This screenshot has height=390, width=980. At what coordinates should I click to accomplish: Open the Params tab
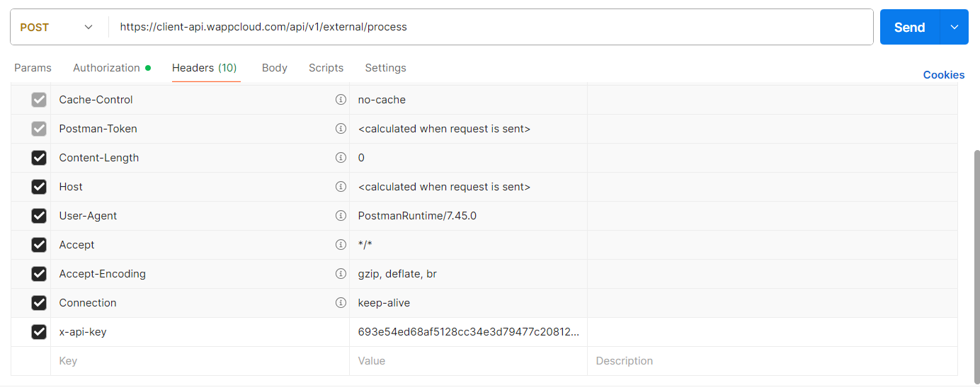pos(33,68)
